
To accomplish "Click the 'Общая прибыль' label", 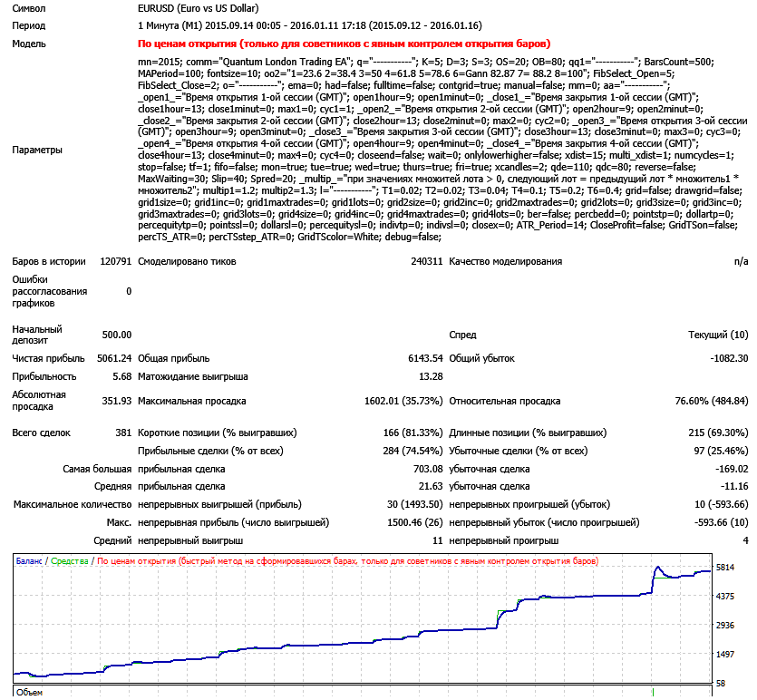I will pyautogui.click(x=174, y=359).
